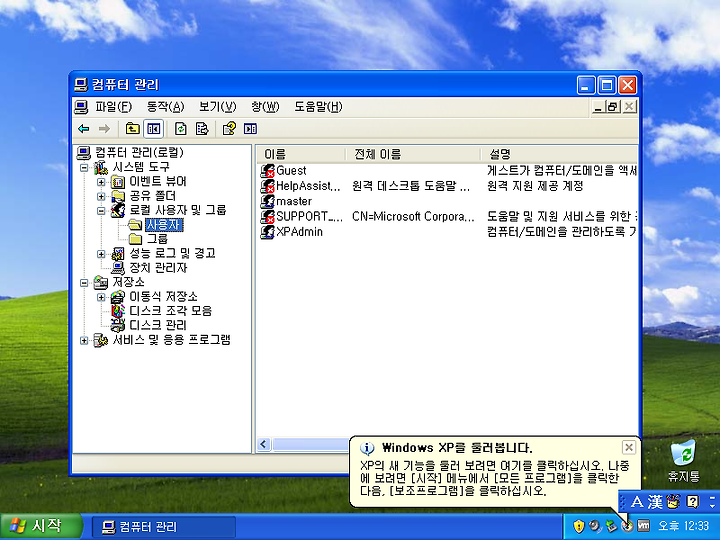This screenshot has height=540, width=720.
Task: Click the language bar help question icon
Action: pos(692,502)
